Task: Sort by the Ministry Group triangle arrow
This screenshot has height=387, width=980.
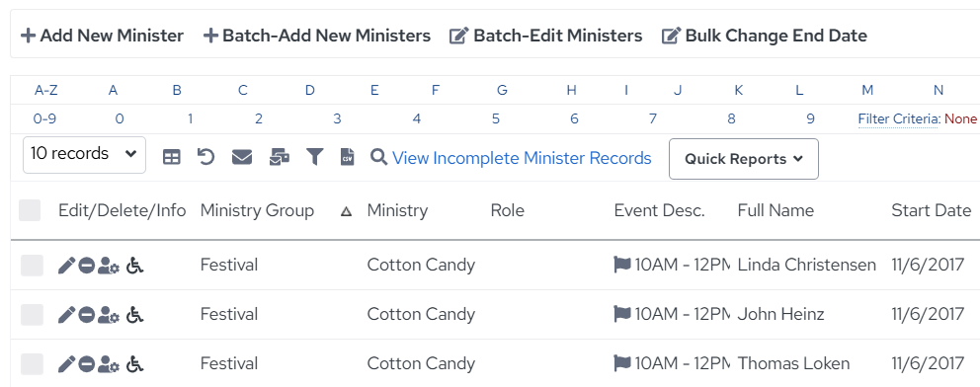Action: click(x=346, y=211)
